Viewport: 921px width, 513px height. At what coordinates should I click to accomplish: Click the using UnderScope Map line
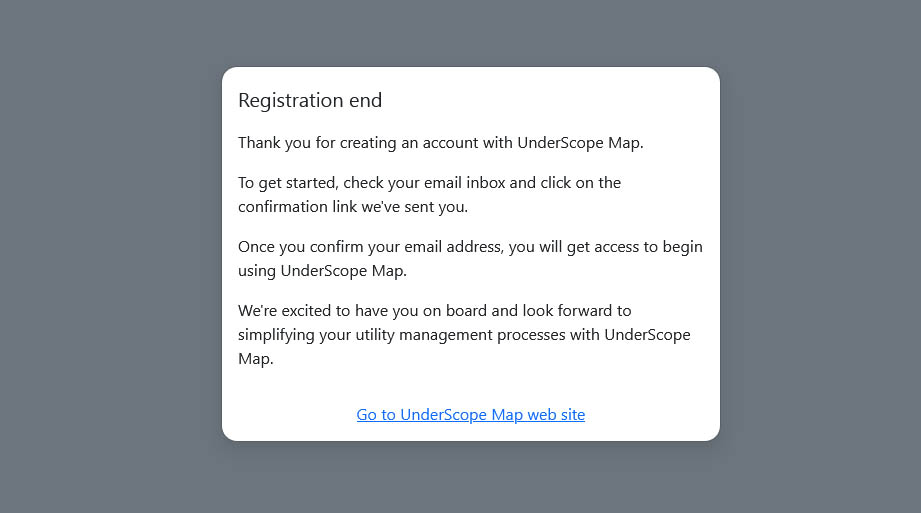coord(322,271)
